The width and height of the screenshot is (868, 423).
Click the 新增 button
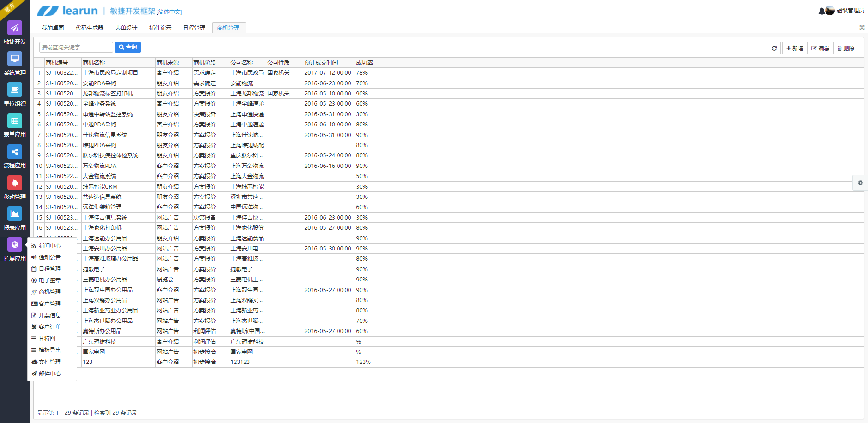tap(795, 48)
